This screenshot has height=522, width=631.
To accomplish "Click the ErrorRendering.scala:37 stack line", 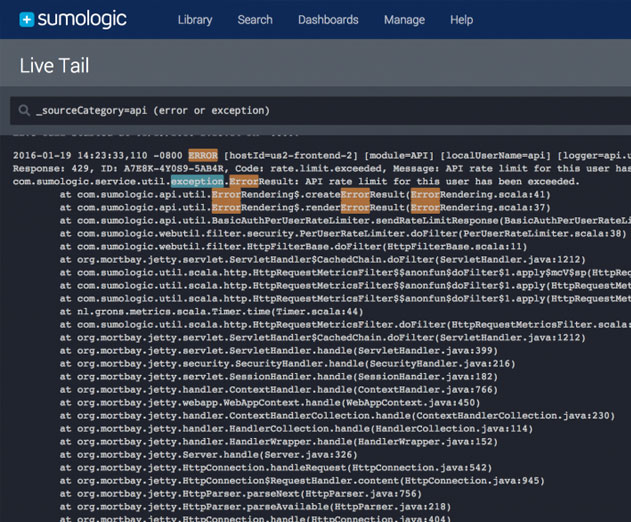I will pyautogui.click(x=305, y=208).
